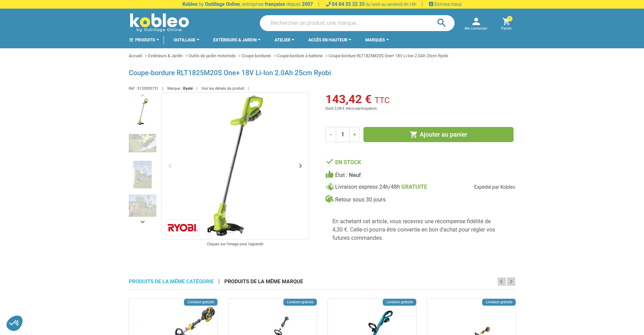
Task: Click Ajouter au panier button
Action: click(x=438, y=135)
